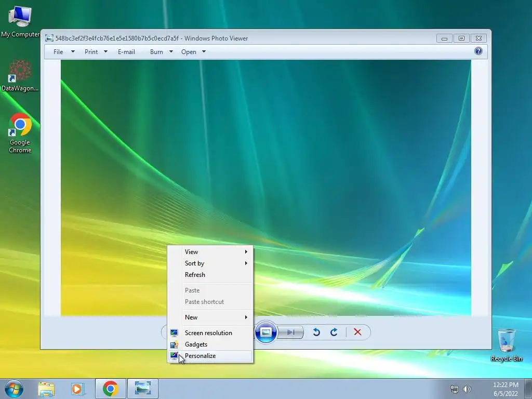Screen dimensions: 532x399
Task: Open the Windows Start menu
Action: pos(14,389)
